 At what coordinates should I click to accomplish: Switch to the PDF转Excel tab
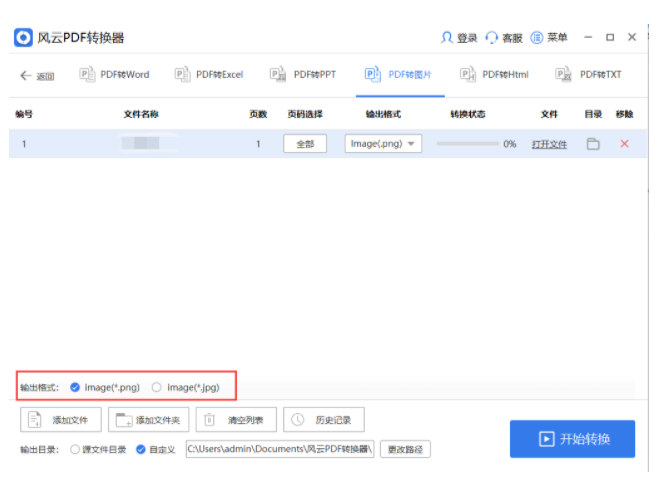pyautogui.click(x=209, y=75)
